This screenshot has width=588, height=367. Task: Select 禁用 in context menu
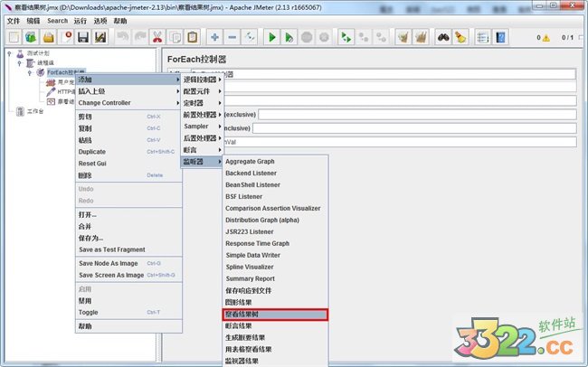pos(128,301)
